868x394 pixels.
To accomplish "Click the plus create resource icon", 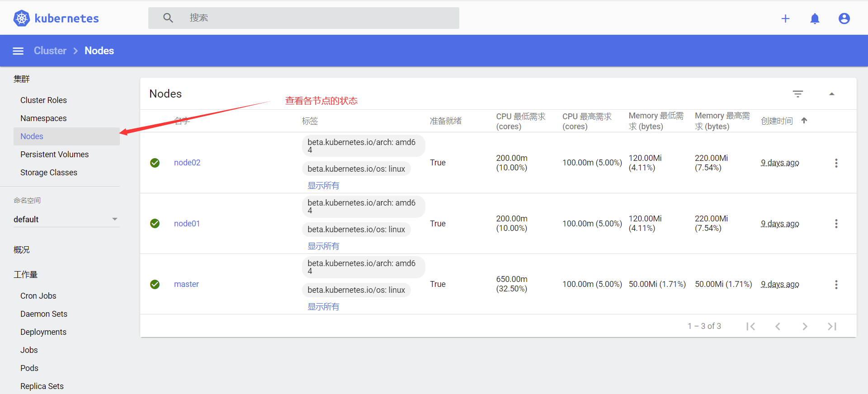I will tap(785, 19).
